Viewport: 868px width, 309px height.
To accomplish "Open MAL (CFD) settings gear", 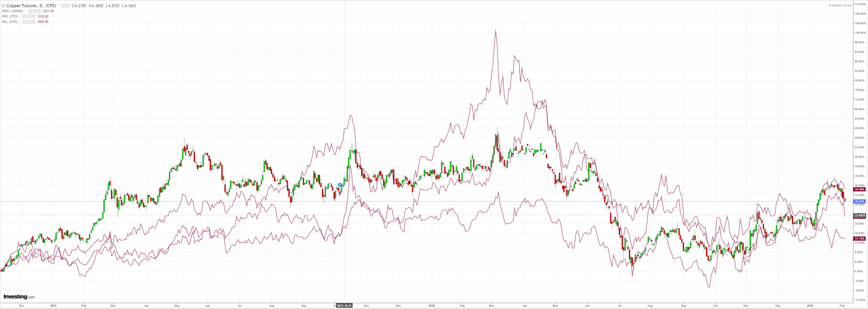I will 29,22.
